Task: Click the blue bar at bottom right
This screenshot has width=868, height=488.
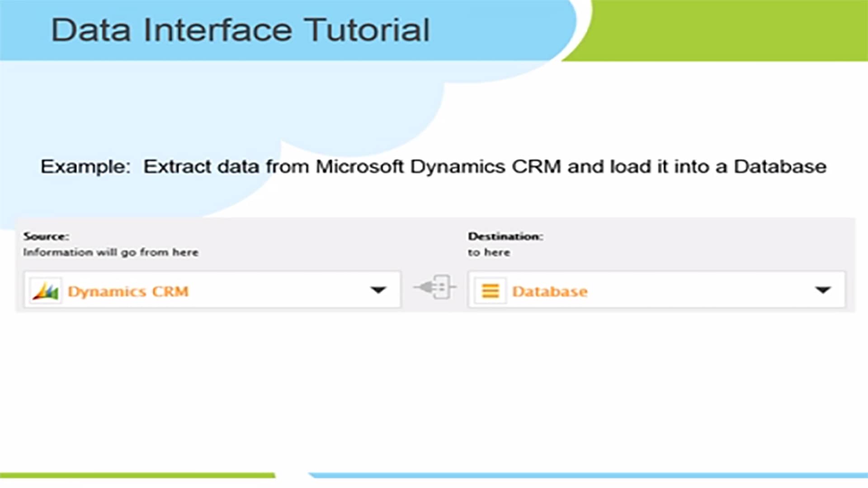Action: pyautogui.click(x=588, y=475)
